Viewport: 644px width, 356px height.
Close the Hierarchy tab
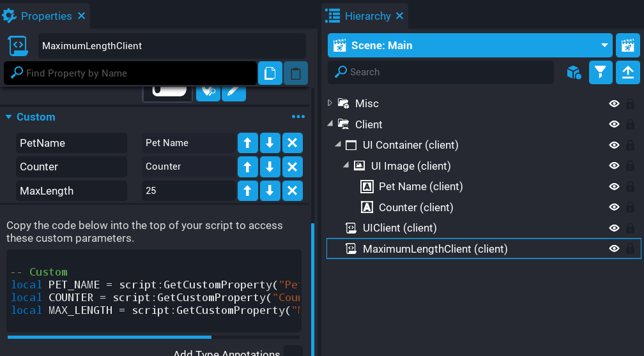[x=399, y=16]
